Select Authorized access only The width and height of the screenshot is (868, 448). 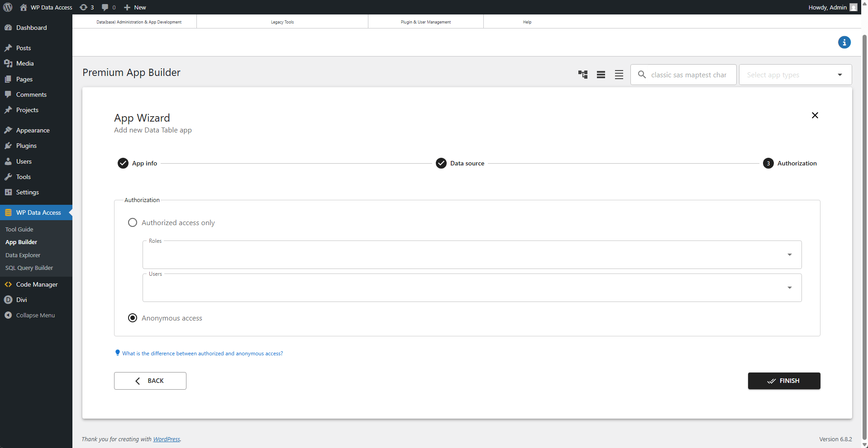point(132,222)
